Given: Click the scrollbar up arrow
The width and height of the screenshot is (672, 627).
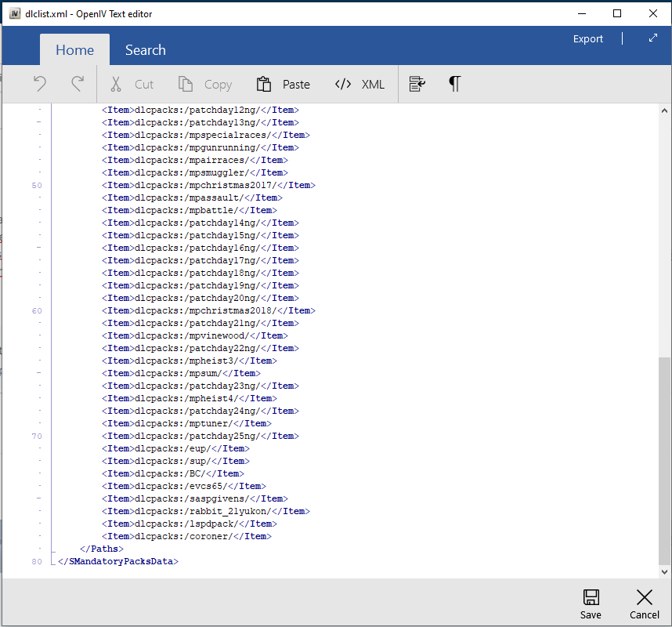Looking at the screenshot, I should point(663,111).
